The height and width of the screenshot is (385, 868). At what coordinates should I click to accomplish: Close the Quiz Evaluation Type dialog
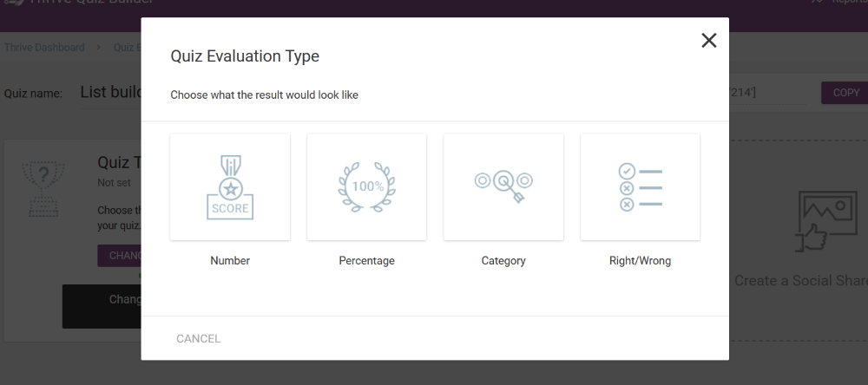[709, 40]
